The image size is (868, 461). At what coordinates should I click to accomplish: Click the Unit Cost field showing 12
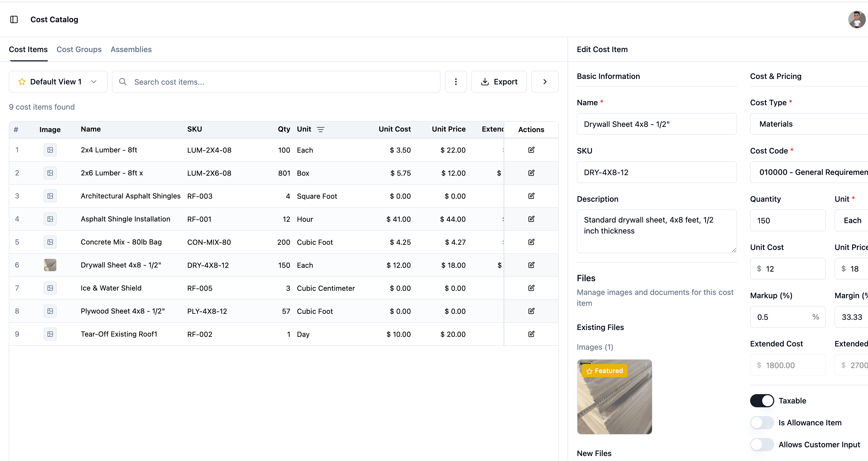point(787,268)
